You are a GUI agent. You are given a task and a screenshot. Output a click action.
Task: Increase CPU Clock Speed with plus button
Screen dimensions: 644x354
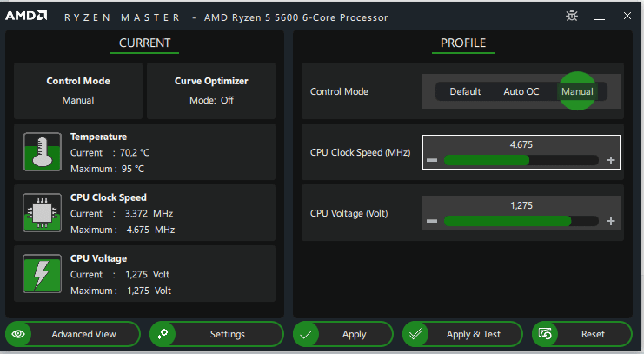(611, 160)
